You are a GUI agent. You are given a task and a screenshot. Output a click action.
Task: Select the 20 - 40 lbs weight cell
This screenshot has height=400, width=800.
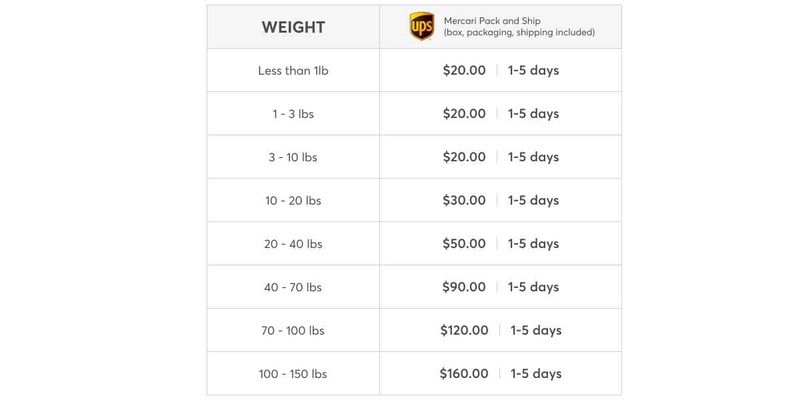[x=293, y=244]
